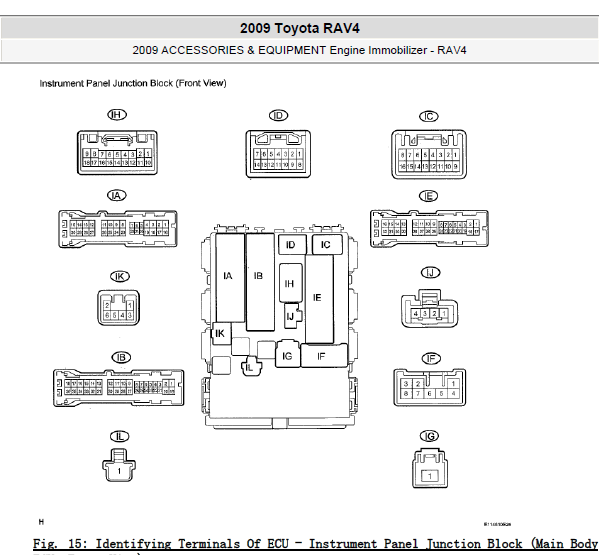Select the wide IB connector pinout drawing
The height and width of the screenshot is (555, 599).
tap(119, 388)
